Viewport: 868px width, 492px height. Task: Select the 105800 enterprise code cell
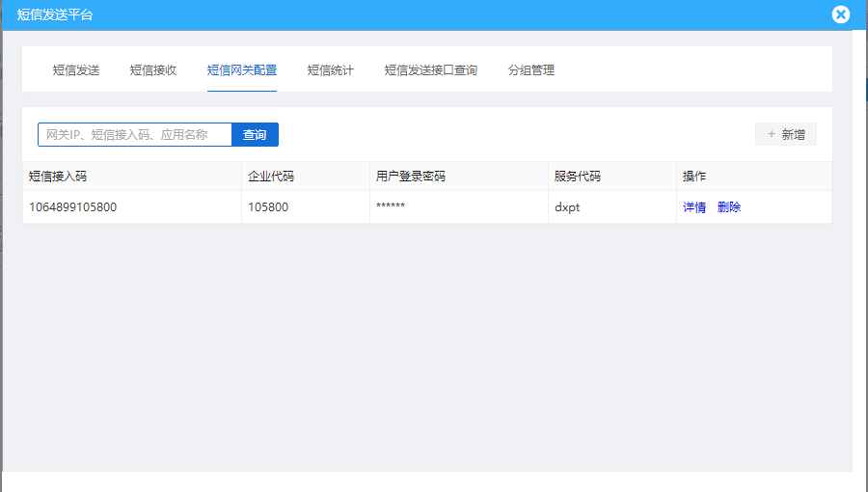306,207
